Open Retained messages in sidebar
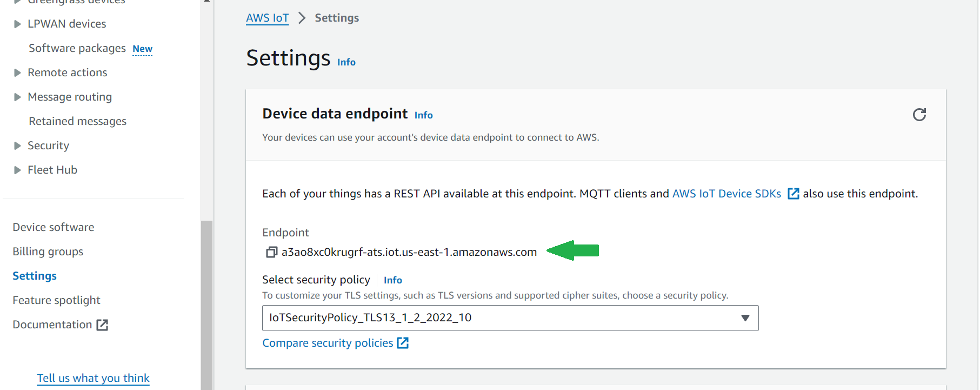980x390 pixels. pyautogui.click(x=77, y=121)
